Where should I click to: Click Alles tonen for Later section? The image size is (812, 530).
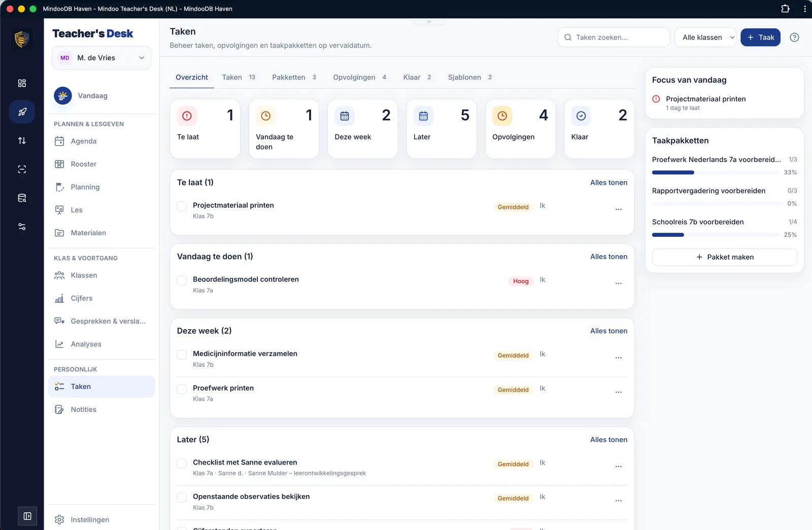coord(608,440)
